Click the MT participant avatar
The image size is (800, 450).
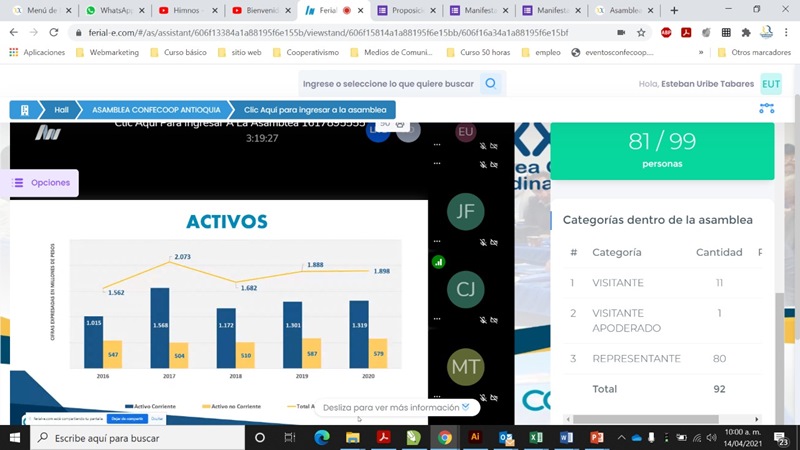point(465,367)
